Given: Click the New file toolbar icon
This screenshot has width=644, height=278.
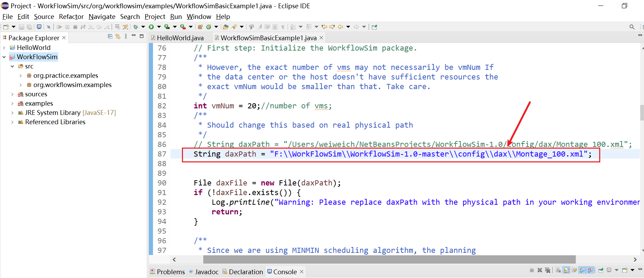Looking at the screenshot, I should (6, 27).
